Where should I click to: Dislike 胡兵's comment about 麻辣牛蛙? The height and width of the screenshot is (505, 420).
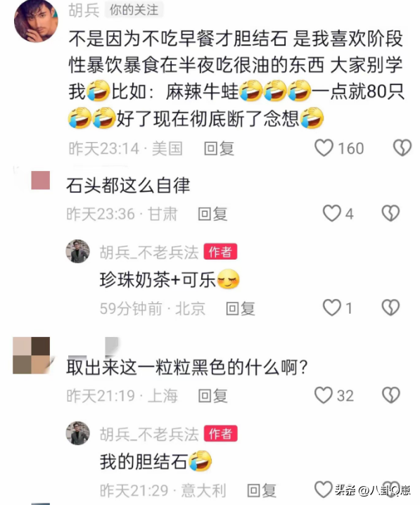[402, 148]
